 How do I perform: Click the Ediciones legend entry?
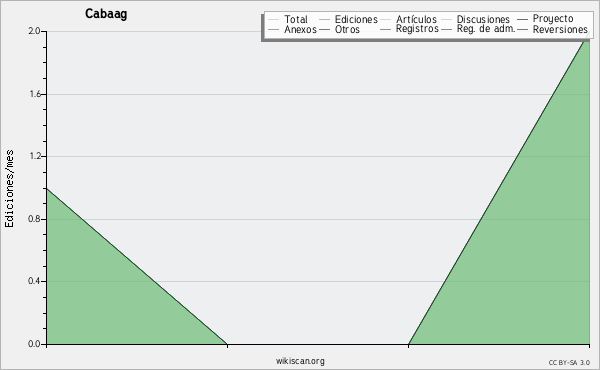[x=348, y=19]
